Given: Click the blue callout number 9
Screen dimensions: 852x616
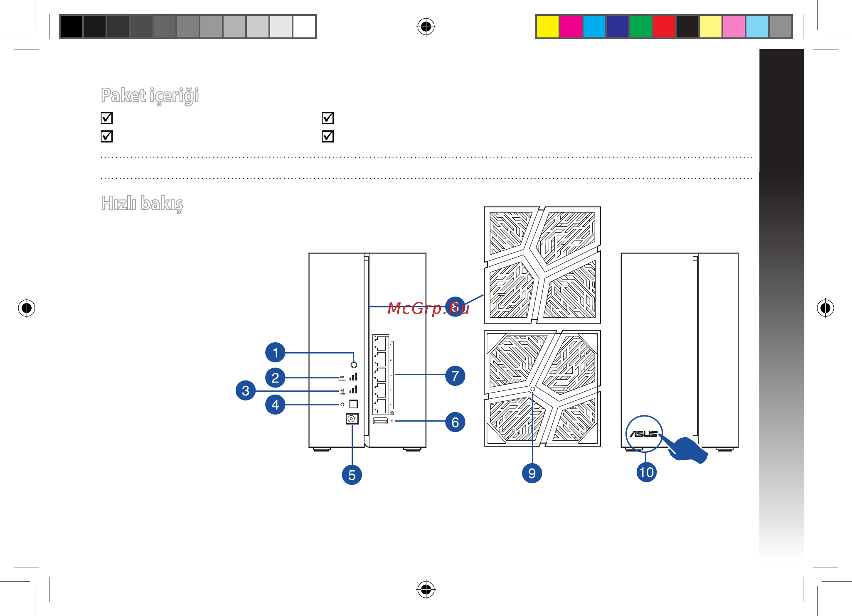Looking at the screenshot, I should (532, 473).
